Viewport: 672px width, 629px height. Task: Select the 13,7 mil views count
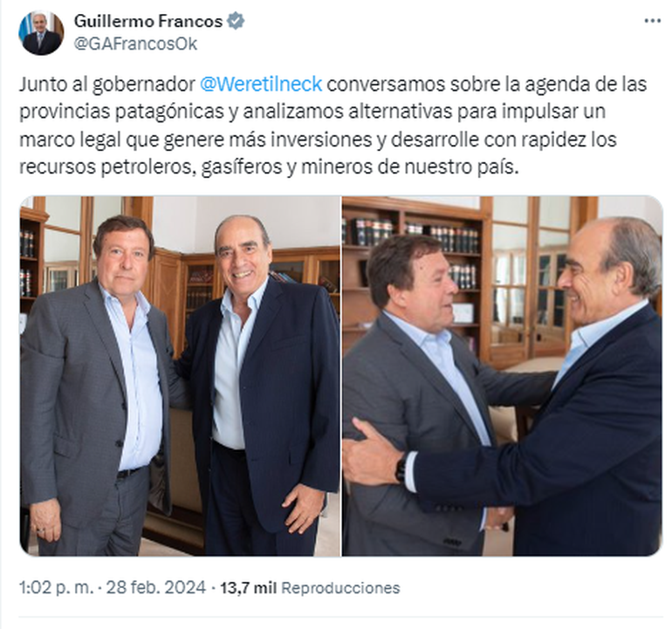coord(248,588)
